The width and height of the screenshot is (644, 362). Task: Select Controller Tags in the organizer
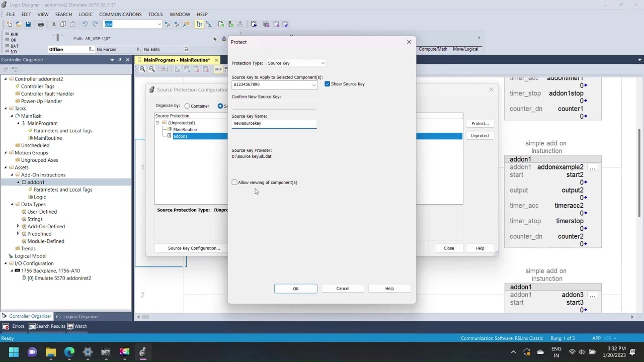[37, 86]
